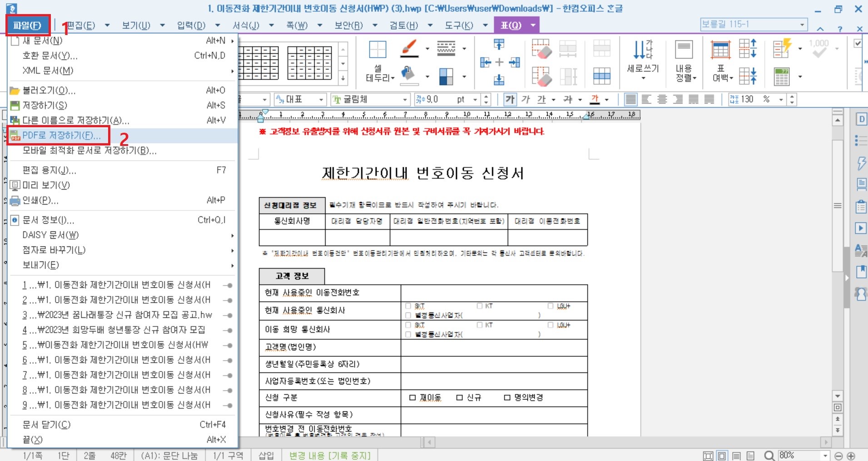Image resolution: width=868 pixels, height=461 pixels.
Task: Select 문서 닫기(C) to close document
Action: click(123, 425)
